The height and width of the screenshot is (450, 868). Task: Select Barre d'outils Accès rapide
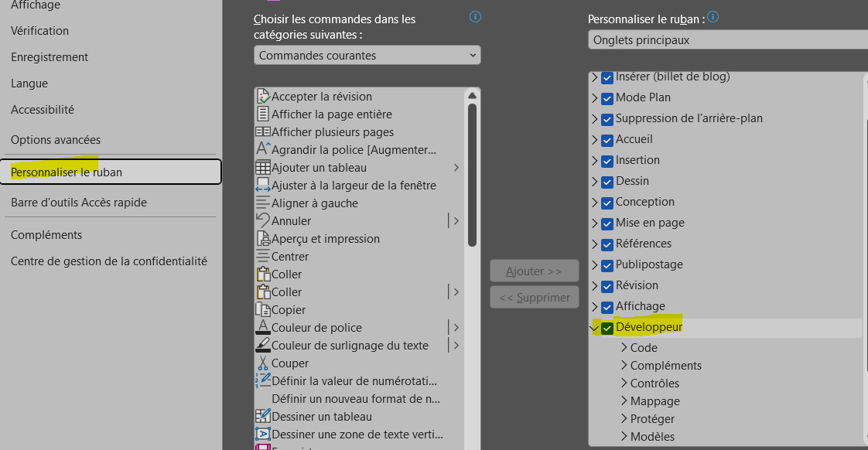pyautogui.click(x=79, y=203)
